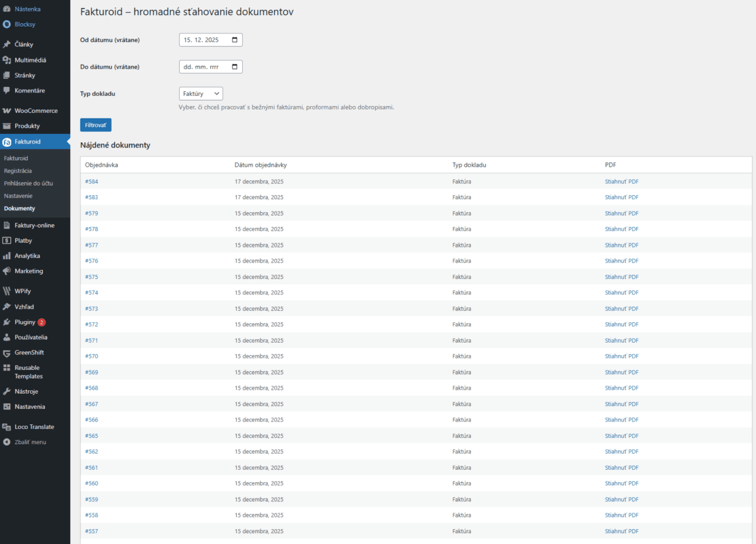Open calendar picker for Od dátumu

235,40
